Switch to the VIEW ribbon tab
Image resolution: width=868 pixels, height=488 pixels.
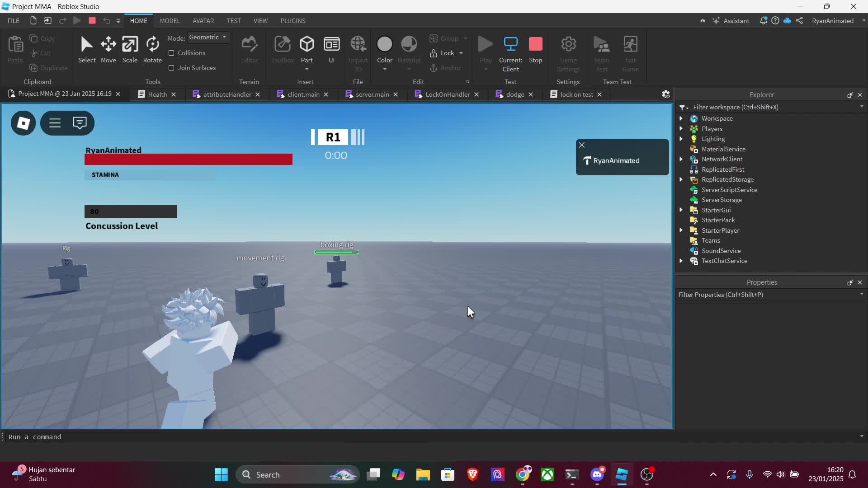[x=260, y=21]
